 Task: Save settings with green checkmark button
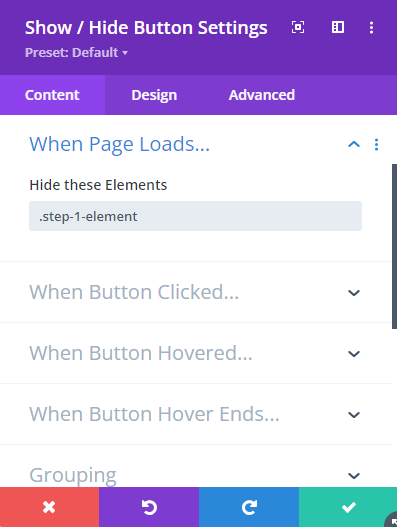(x=348, y=507)
